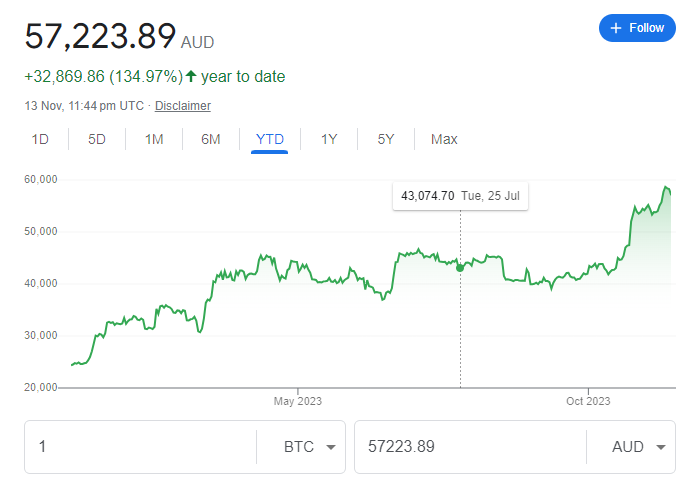Click the green dot marker on chart
Screen dimensions: 685x483
[460, 268]
